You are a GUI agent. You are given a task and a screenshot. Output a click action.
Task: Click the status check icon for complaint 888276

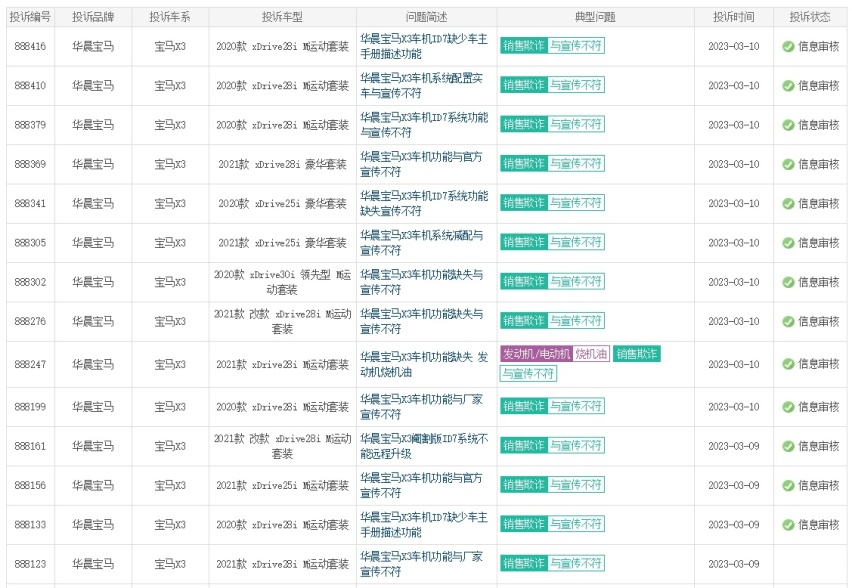788,322
